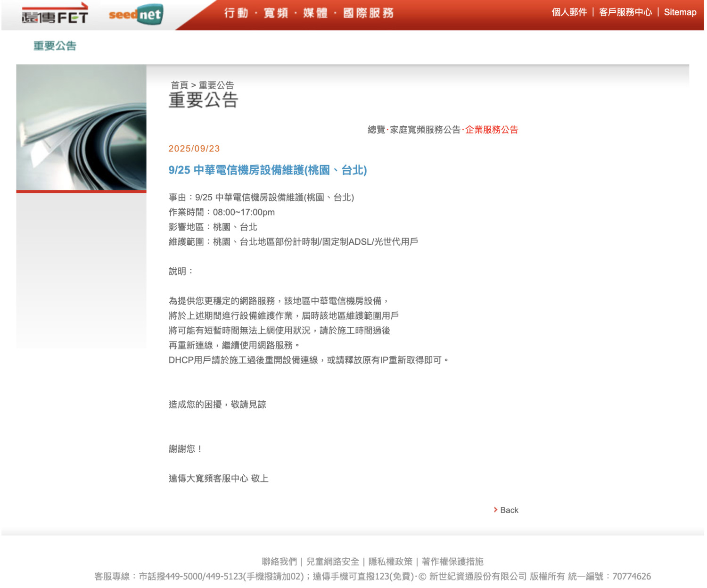Switch to 企業服務公告 tab

(492, 130)
